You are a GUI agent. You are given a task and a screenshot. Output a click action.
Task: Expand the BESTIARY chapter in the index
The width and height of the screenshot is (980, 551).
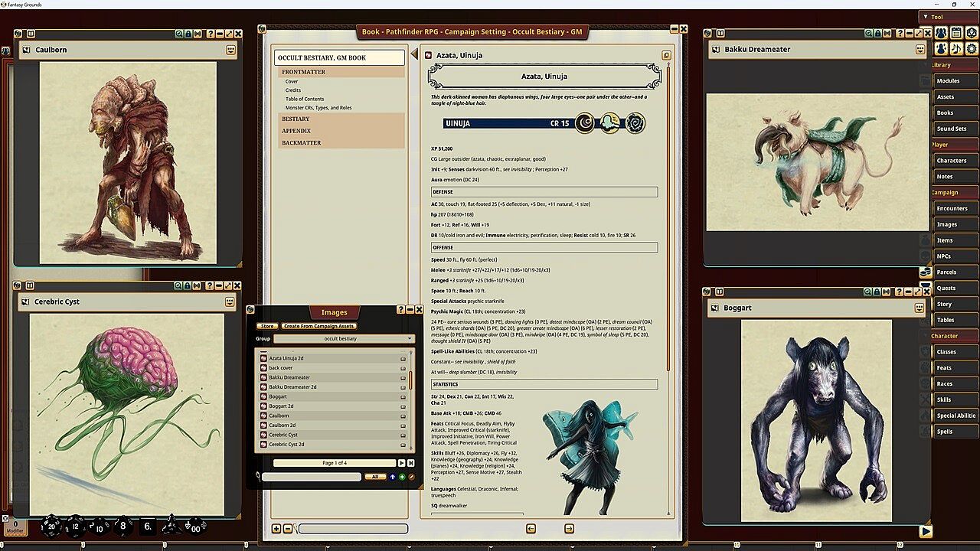(x=341, y=119)
